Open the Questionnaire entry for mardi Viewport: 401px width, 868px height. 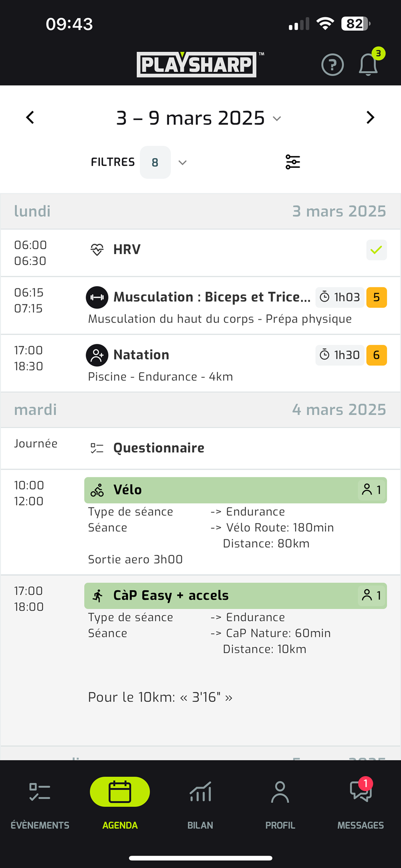coord(159,448)
